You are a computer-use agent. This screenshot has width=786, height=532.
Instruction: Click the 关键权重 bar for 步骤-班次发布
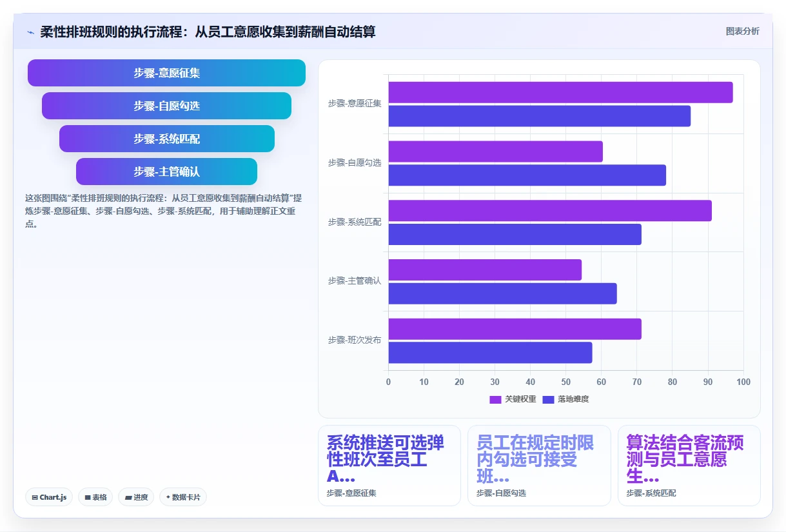(x=515, y=329)
